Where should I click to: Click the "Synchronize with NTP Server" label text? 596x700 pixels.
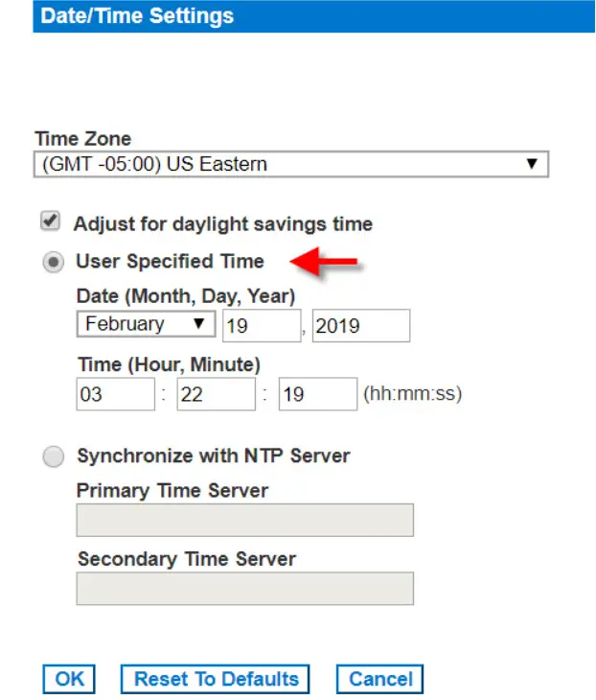(213, 455)
